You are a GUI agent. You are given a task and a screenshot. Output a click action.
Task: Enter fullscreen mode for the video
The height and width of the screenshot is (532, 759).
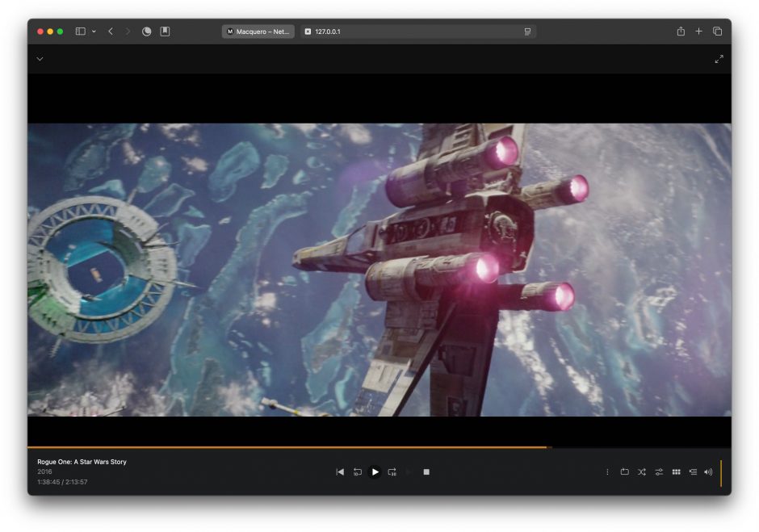[719, 59]
